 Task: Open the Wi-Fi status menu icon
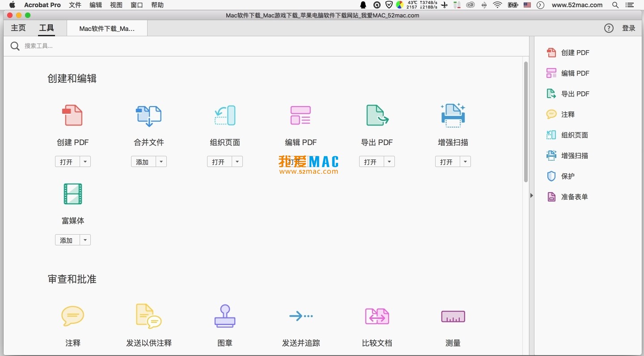pos(498,5)
